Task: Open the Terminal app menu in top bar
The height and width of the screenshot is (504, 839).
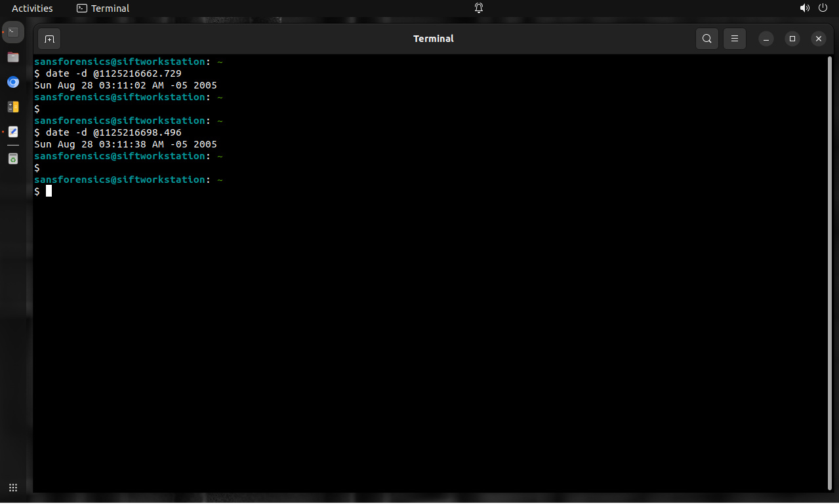Action: [x=103, y=9]
